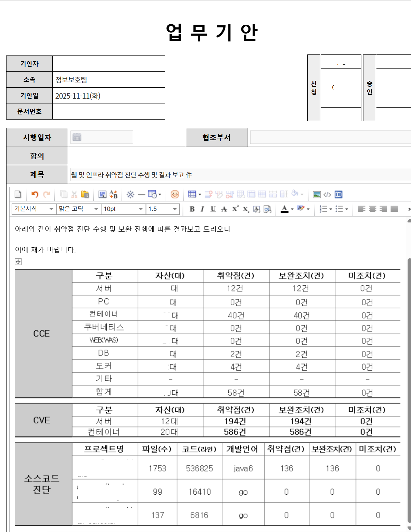
Task: Click the insert table grid icon
Action: tap(192, 195)
